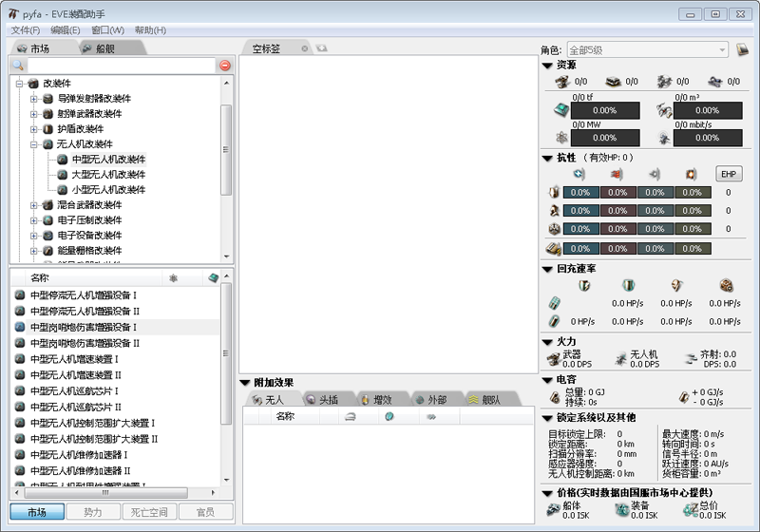Screen dimensions: 760x532
Task: Select the 头插 tab in 附加效果
Action: (321, 400)
